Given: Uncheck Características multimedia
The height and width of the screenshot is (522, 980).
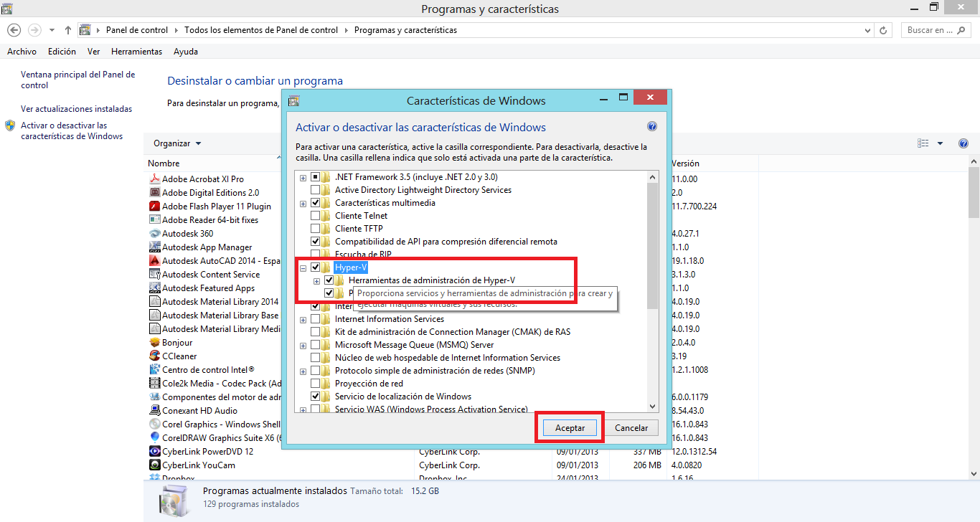Looking at the screenshot, I should [316, 203].
